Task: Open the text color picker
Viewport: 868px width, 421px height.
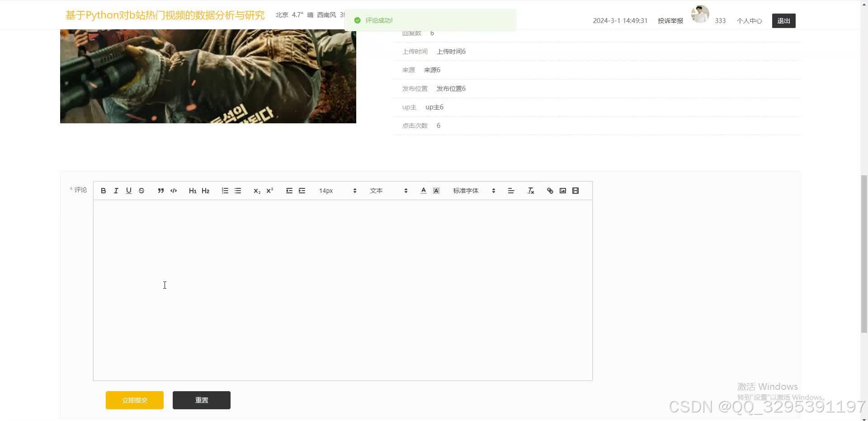Action: pyautogui.click(x=423, y=191)
